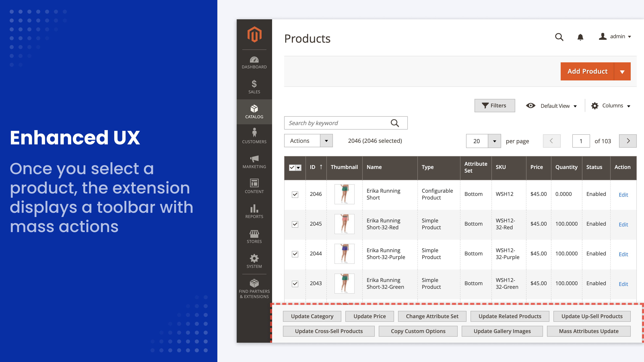Open the Catalog sidebar menu
This screenshot has width=644, height=362.
(x=254, y=112)
